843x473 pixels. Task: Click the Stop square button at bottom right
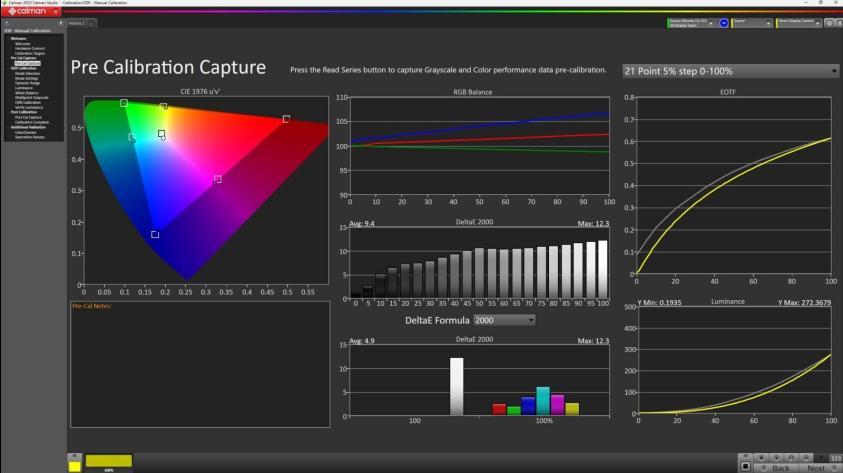pos(745,466)
